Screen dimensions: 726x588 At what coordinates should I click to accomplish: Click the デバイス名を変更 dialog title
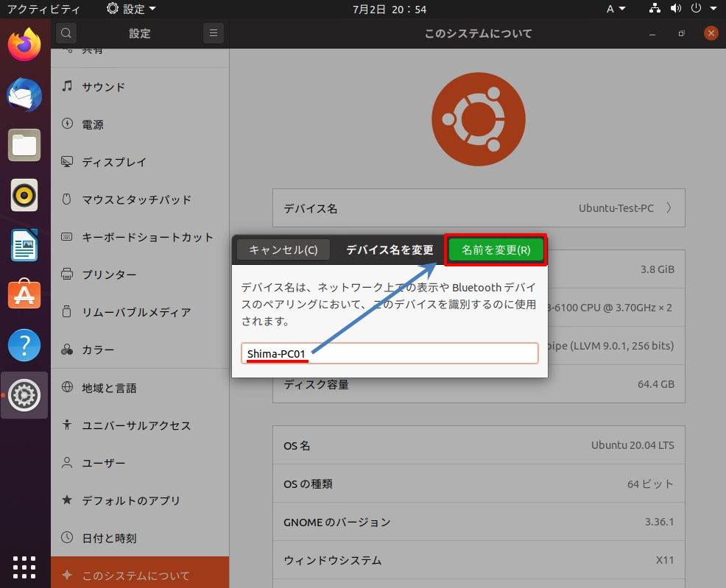390,249
